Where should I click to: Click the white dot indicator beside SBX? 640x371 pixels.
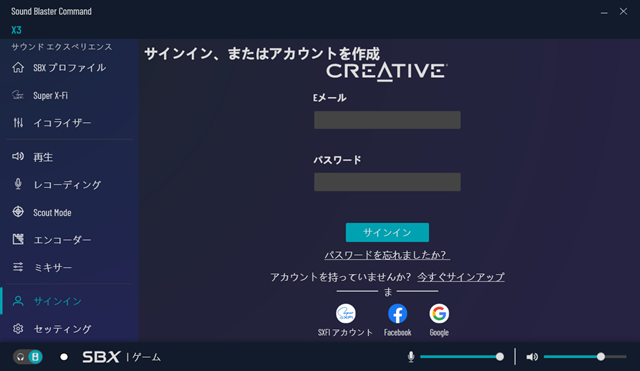coord(64,357)
